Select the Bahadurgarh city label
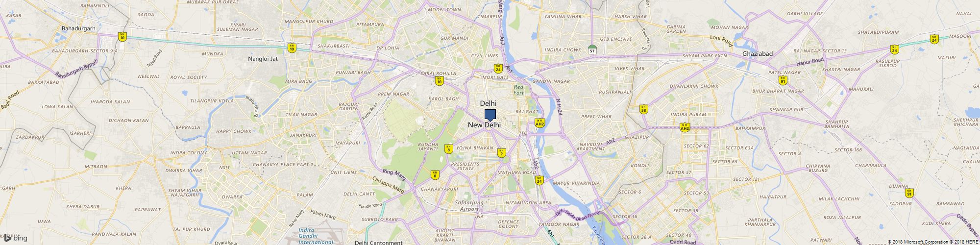 click(x=78, y=28)
